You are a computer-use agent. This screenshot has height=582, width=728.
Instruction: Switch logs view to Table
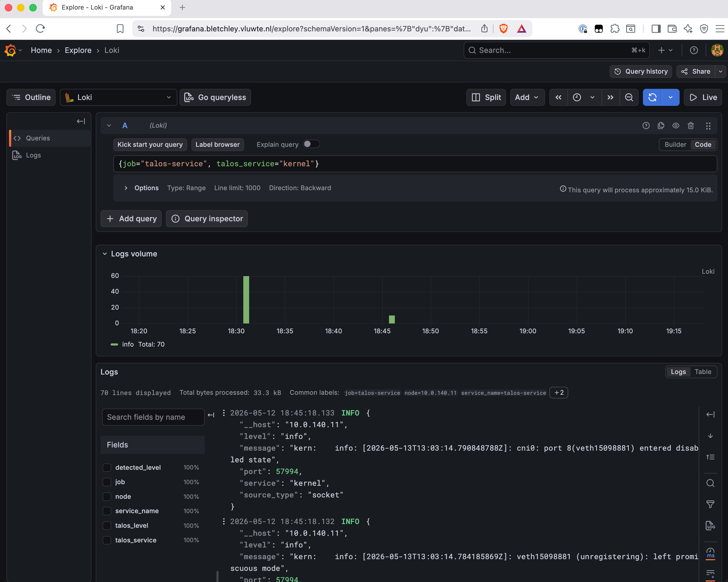point(703,372)
